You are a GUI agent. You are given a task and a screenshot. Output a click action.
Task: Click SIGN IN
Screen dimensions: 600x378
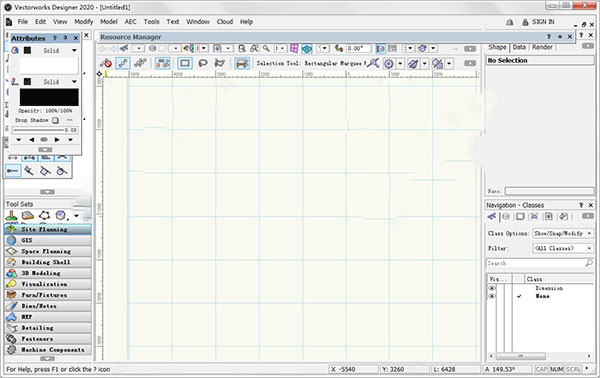click(x=543, y=22)
